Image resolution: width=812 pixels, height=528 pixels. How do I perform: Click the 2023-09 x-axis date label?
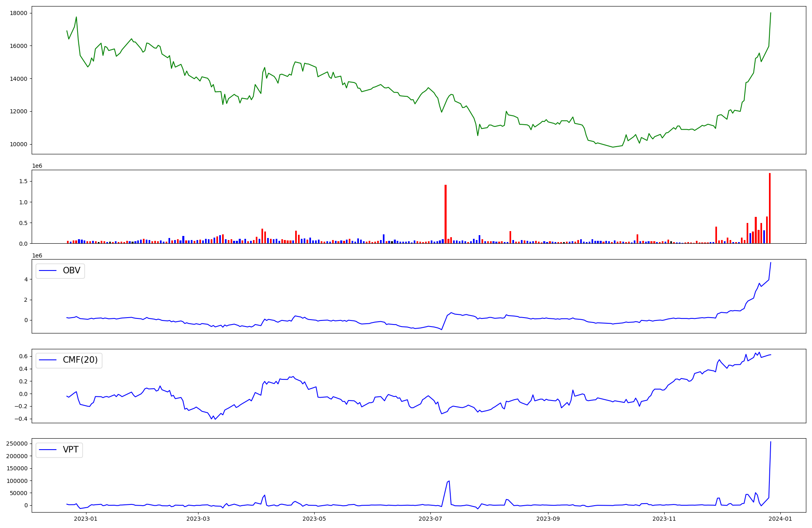[548, 519]
